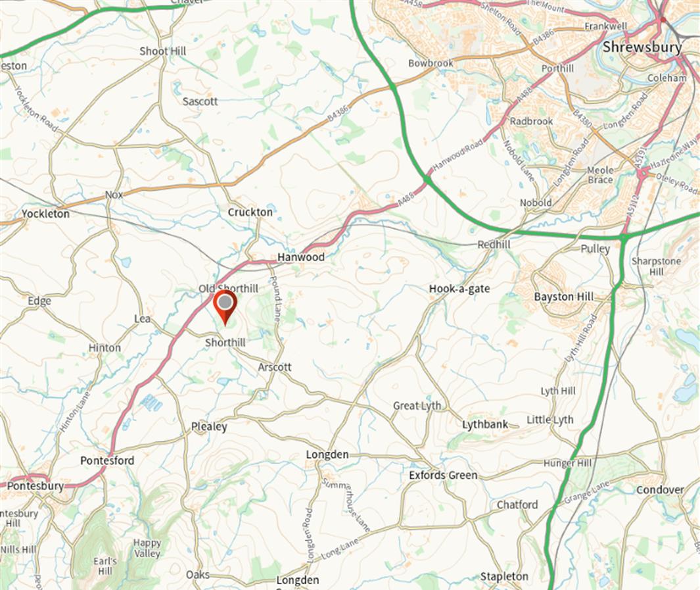
Task: Select the Meole Brace label
Action: tap(601, 175)
